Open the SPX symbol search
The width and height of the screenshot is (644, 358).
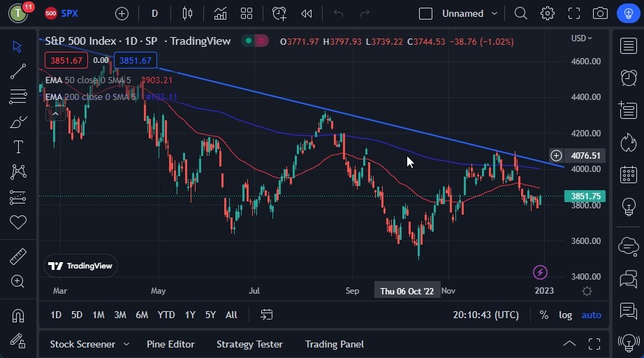[61, 13]
